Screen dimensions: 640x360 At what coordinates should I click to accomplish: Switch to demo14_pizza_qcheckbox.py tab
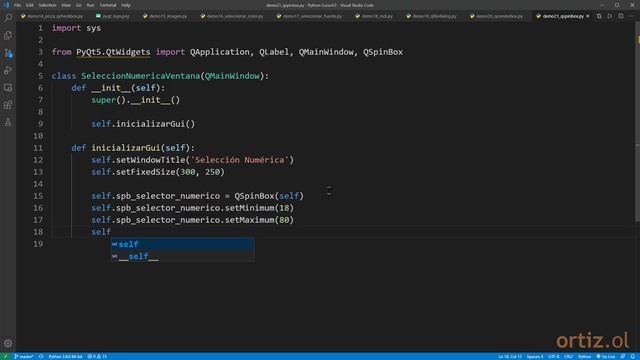coord(52,16)
